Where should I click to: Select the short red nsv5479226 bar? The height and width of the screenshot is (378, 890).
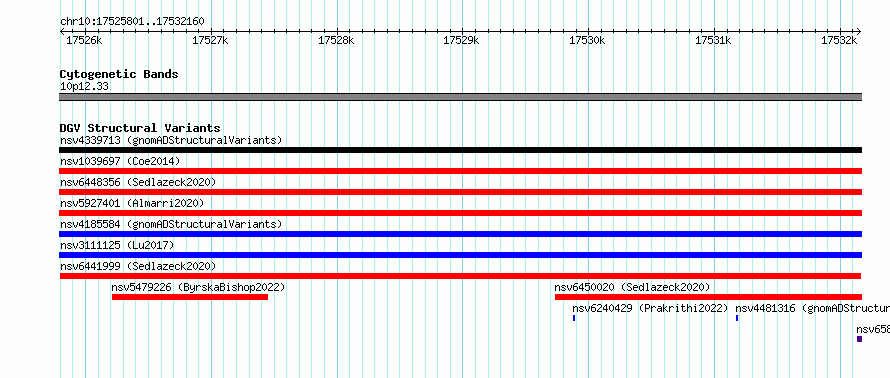coord(190,297)
